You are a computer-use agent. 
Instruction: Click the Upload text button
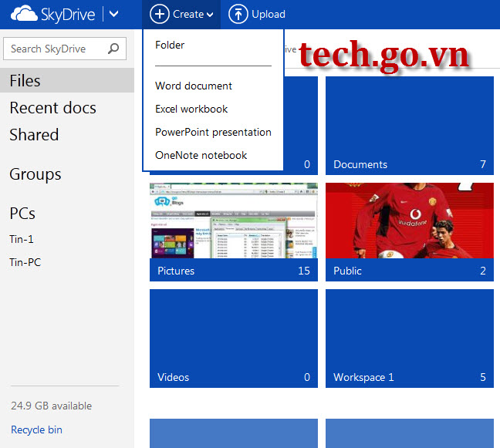269,14
